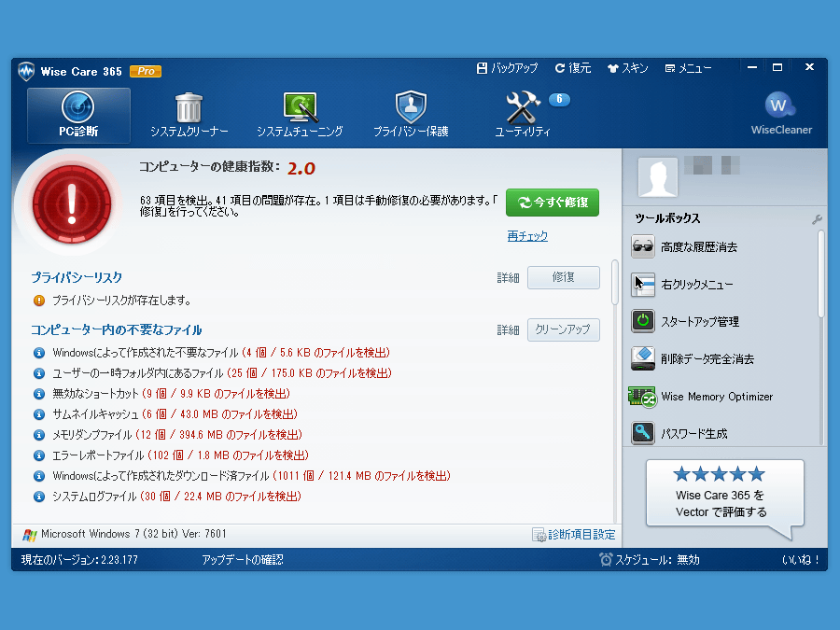Click 詳細 next to プライバシーリスク

pyautogui.click(x=508, y=277)
